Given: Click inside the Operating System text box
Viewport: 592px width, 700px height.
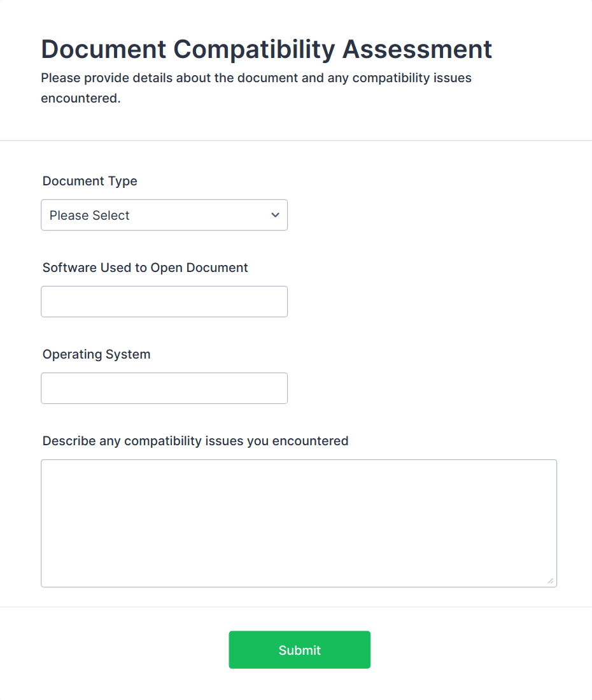Looking at the screenshot, I should pos(164,388).
